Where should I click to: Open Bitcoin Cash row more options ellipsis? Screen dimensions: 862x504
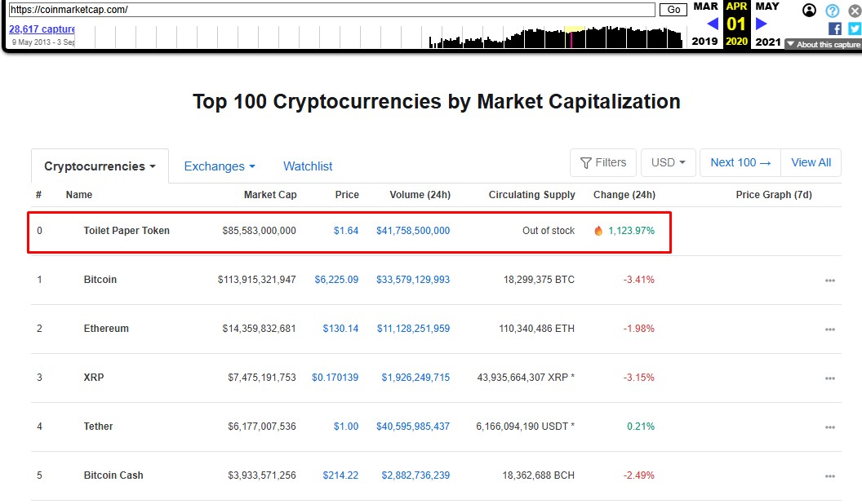(830, 476)
